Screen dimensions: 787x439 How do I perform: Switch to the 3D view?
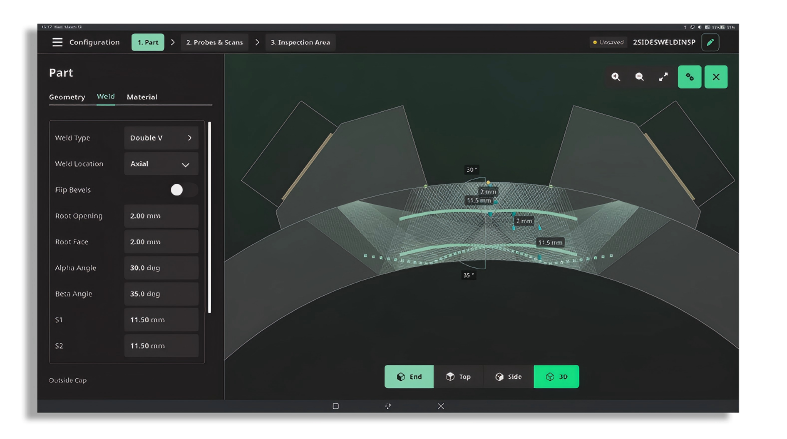click(556, 376)
